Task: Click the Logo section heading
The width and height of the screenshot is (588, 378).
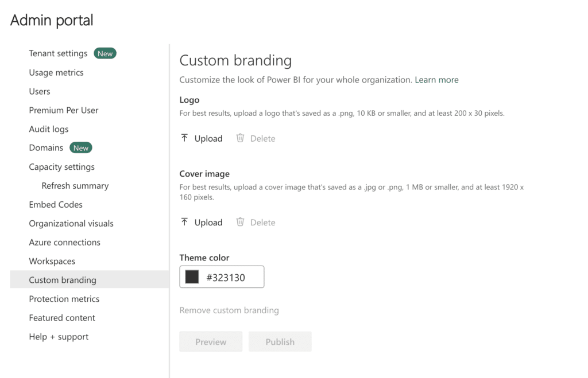Action: [189, 100]
